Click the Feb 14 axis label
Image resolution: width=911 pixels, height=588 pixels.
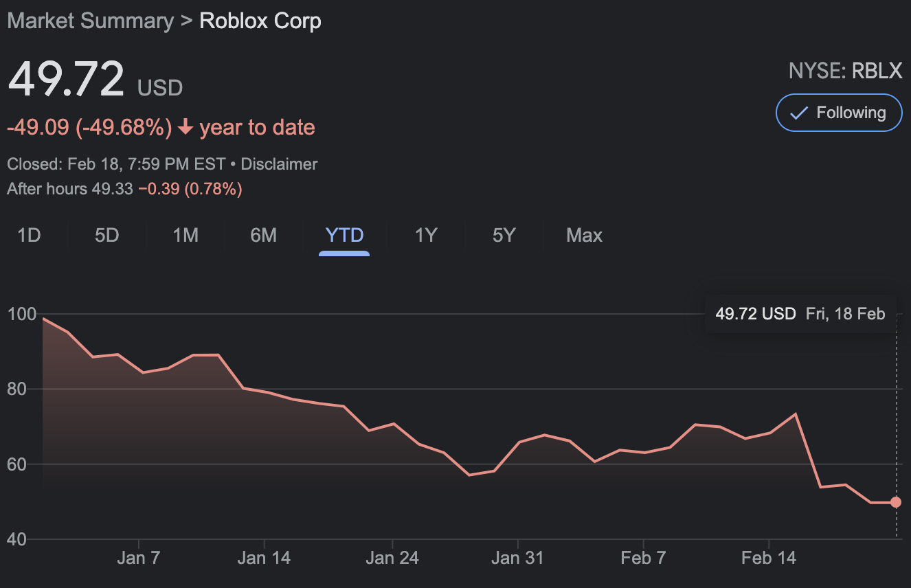[769, 558]
